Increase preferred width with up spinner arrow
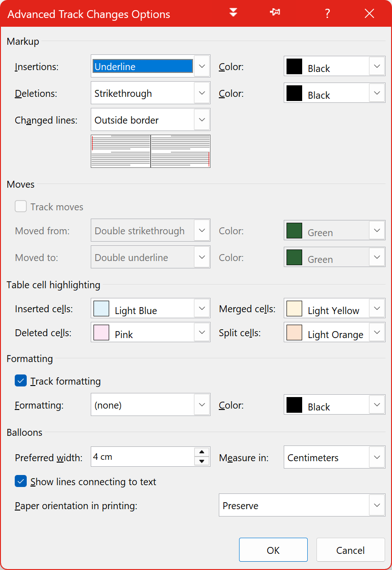 click(x=202, y=452)
